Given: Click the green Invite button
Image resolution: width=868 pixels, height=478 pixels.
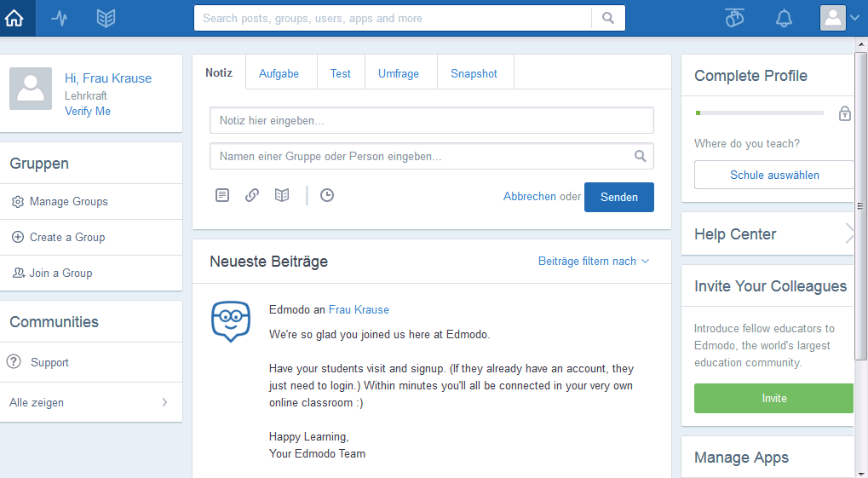Looking at the screenshot, I should [x=774, y=398].
